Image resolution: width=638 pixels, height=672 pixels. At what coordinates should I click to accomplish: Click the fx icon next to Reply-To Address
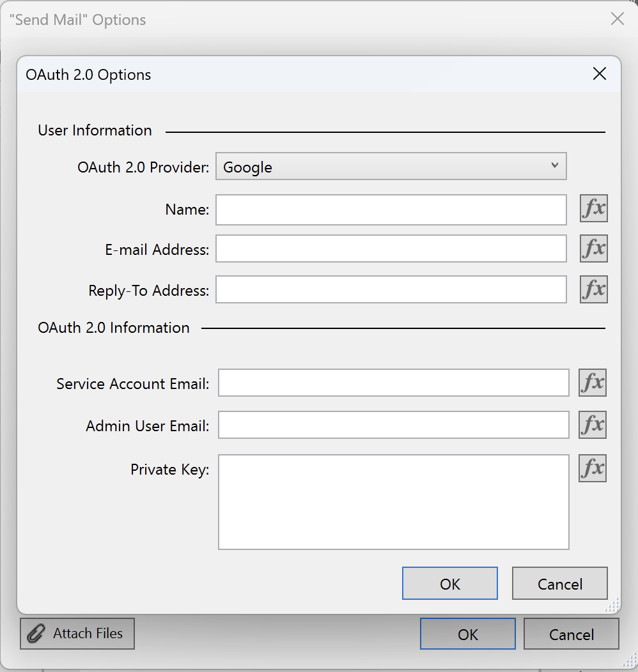(593, 289)
